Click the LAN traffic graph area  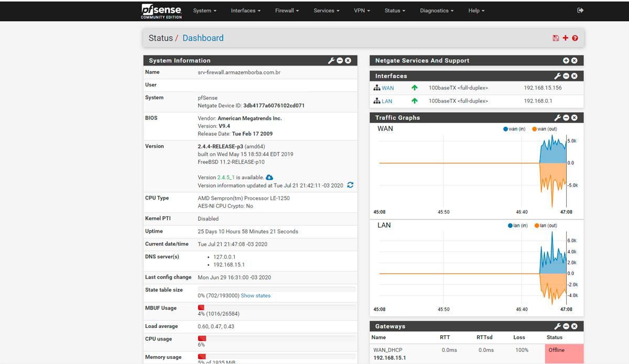point(473,267)
